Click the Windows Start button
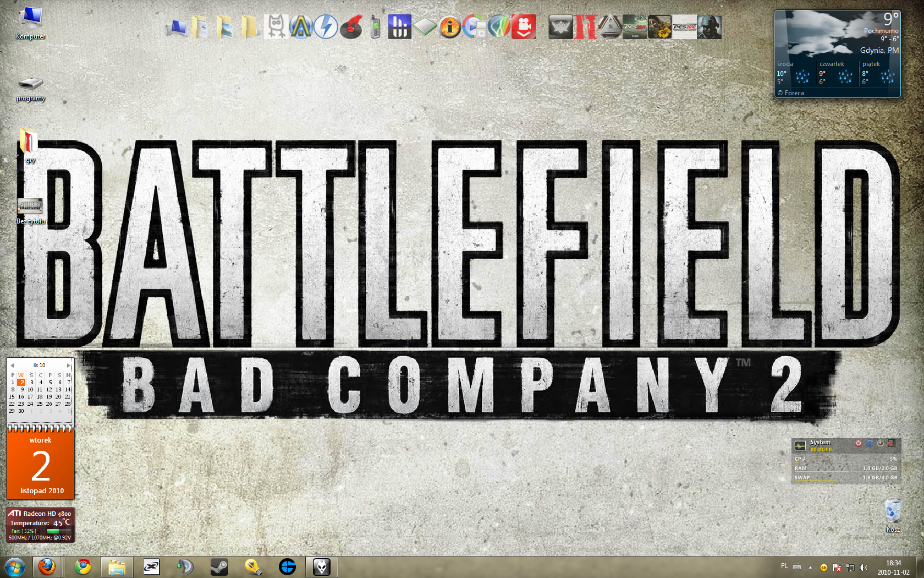The width and height of the screenshot is (924, 578). click(14, 566)
